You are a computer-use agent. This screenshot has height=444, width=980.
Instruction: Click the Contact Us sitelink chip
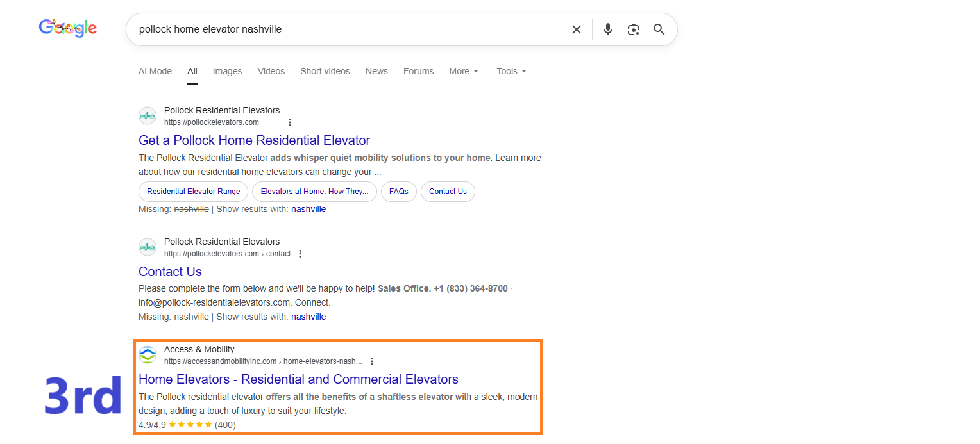pos(448,192)
